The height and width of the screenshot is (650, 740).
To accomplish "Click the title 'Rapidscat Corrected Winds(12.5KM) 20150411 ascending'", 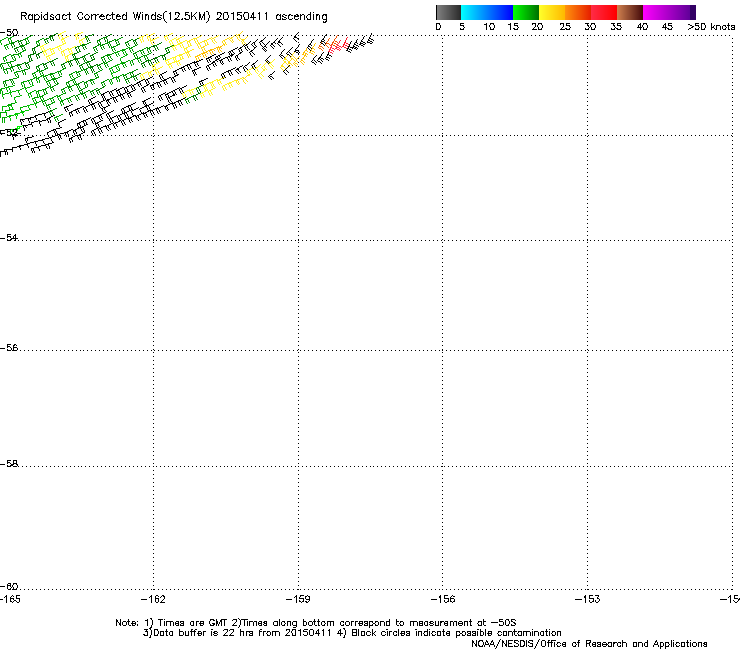I will click(174, 17).
